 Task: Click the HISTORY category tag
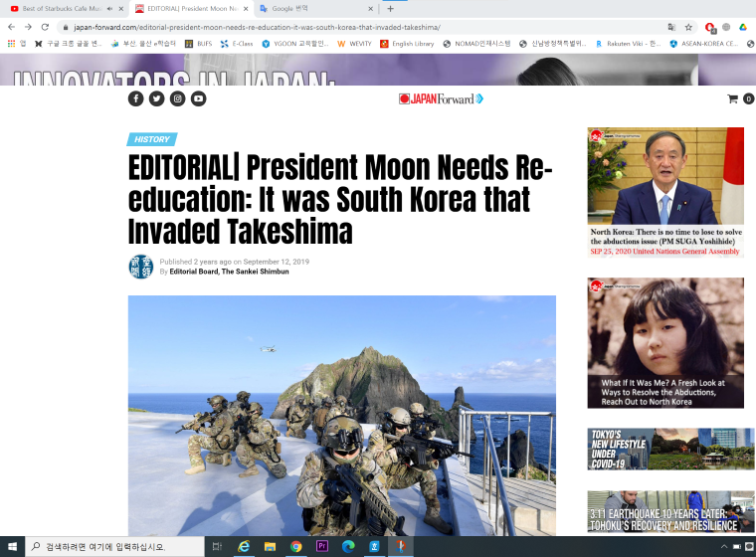click(151, 139)
